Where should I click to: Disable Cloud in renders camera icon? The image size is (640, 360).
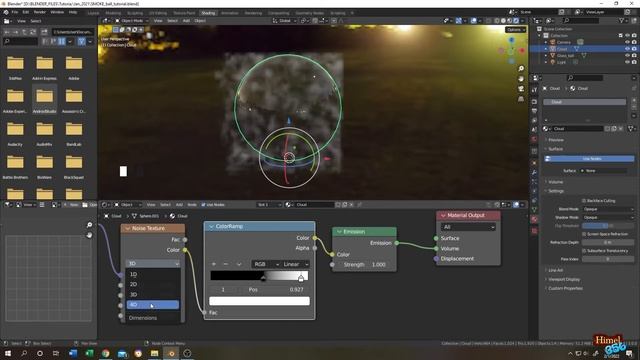coord(634,49)
